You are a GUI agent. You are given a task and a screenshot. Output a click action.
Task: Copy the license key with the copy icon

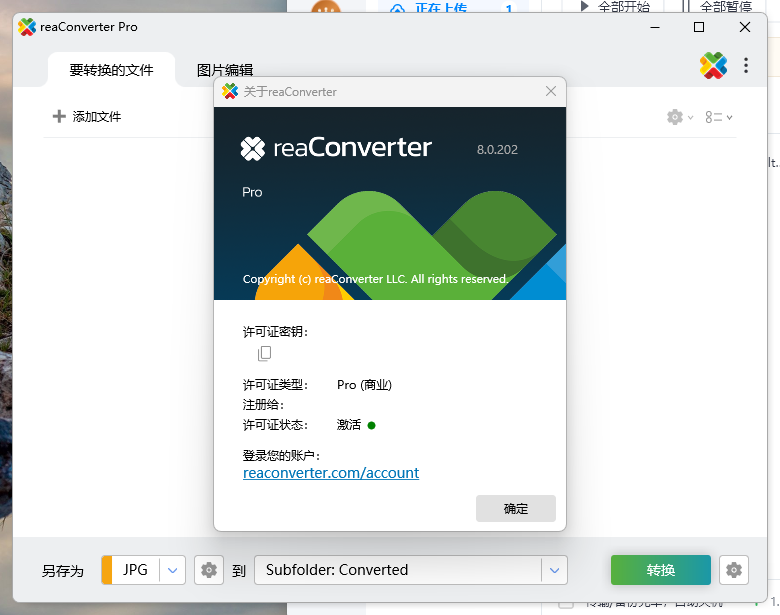[264, 353]
